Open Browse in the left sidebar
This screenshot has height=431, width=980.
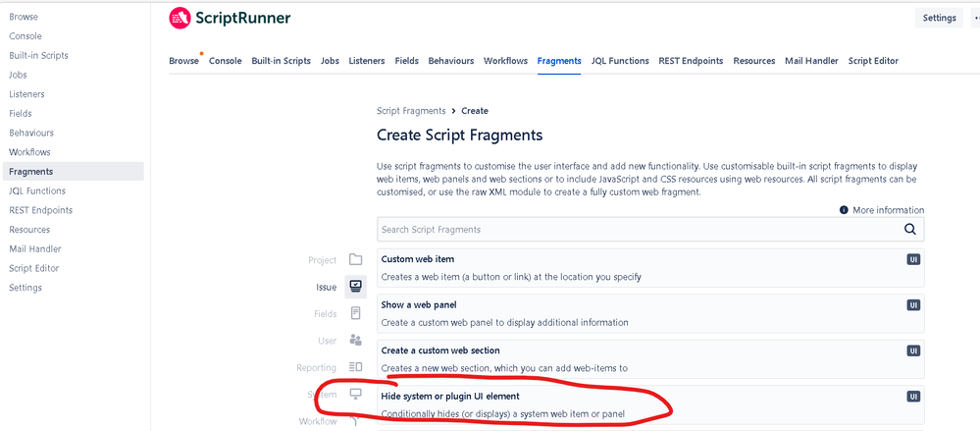[x=24, y=17]
